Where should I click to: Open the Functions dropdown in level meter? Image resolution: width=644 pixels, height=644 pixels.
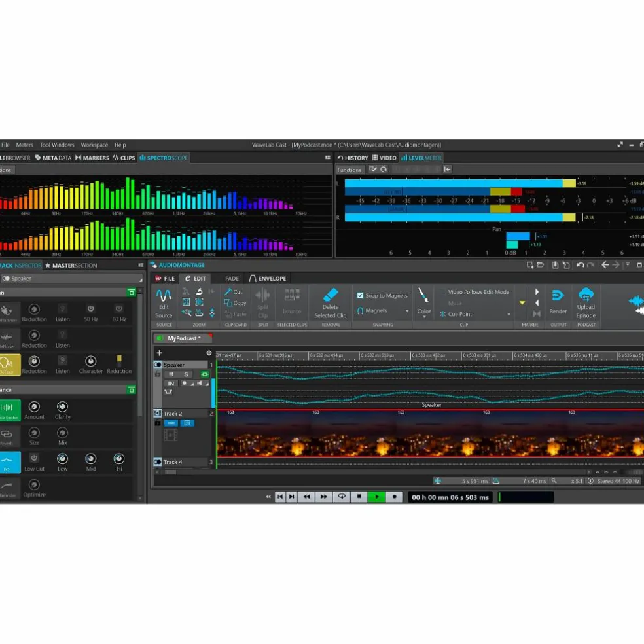click(349, 170)
